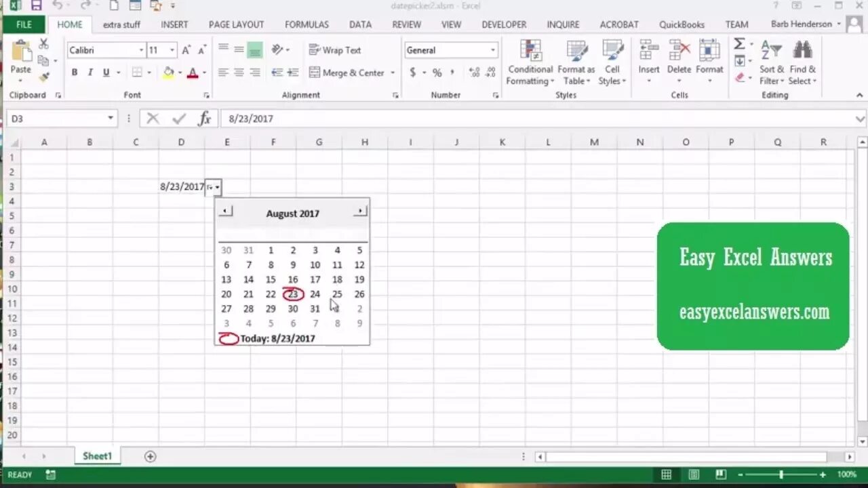This screenshot has height=488, width=868.
Task: Apply the red Font Color
Action: tap(193, 73)
